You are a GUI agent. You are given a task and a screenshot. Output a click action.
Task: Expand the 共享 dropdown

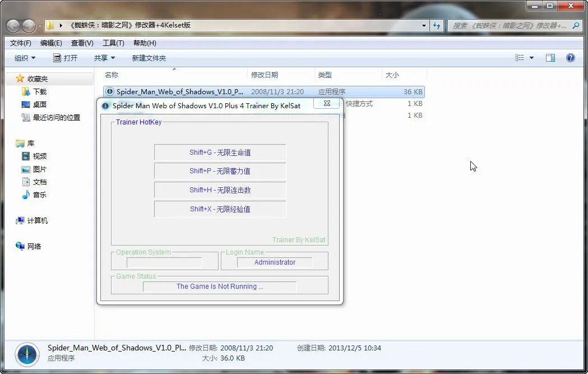point(104,58)
